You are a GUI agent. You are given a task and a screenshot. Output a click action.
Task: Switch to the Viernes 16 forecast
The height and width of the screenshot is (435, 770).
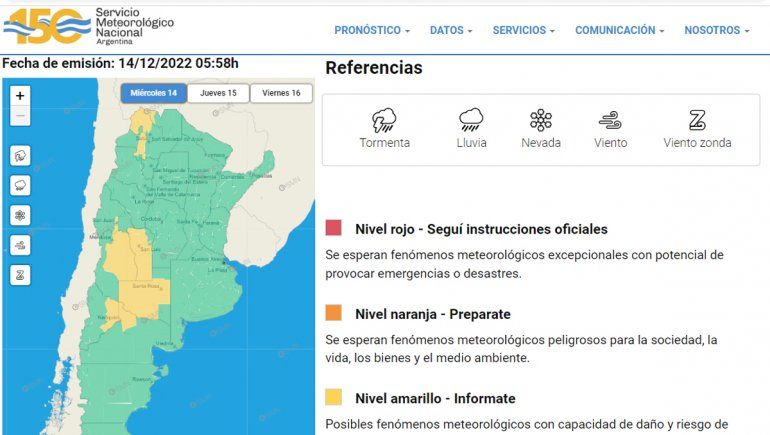[281, 93]
